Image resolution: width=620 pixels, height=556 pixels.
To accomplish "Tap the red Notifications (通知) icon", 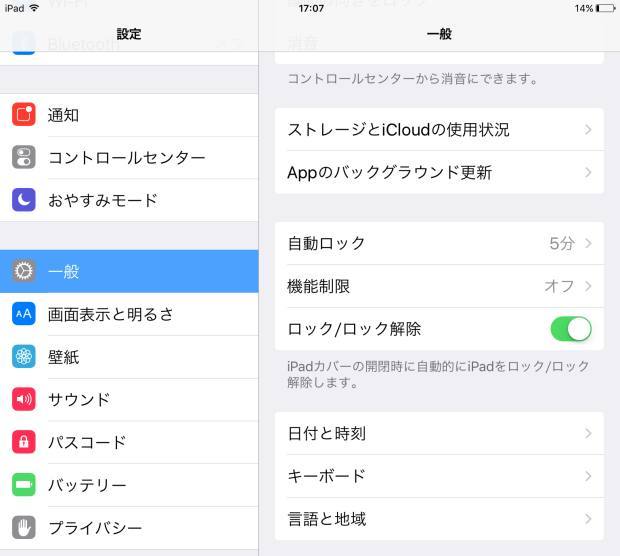I will (x=24, y=115).
